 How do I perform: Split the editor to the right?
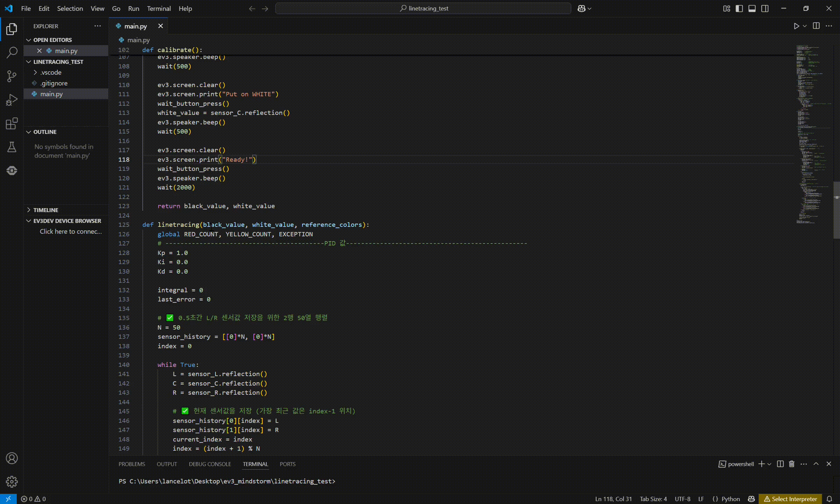click(x=816, y=26)
